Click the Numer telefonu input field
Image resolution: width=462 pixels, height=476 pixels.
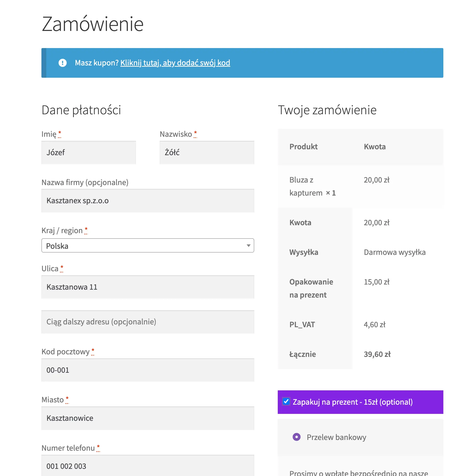[148, 466]
